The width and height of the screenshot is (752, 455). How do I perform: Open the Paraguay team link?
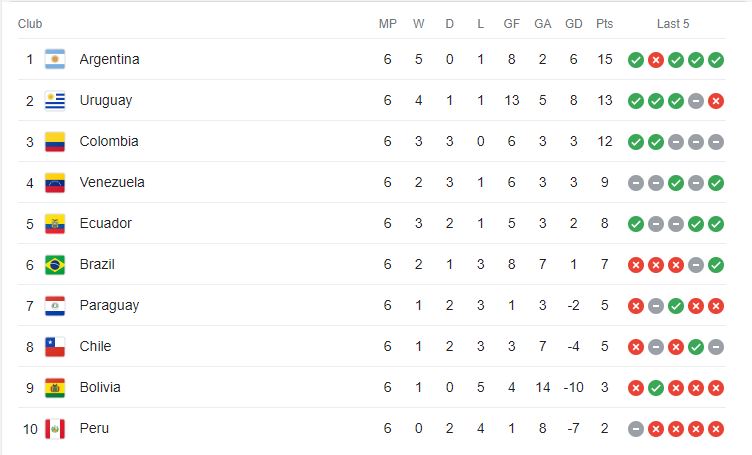(109, 306)
